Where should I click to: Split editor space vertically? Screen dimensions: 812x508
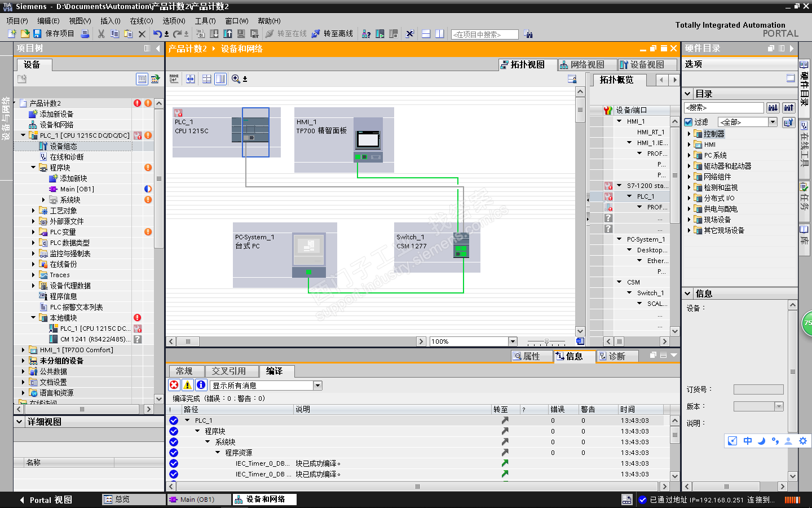(440, 34)
